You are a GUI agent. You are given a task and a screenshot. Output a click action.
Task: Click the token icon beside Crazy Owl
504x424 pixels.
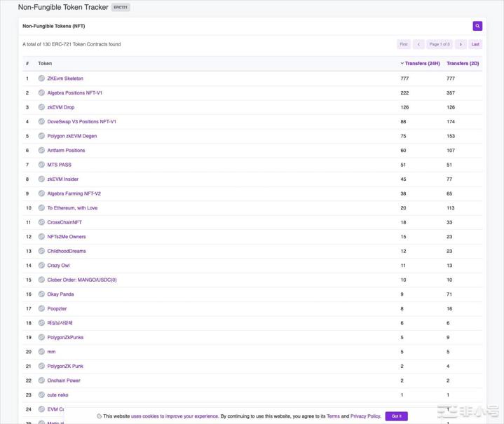pyautogui.click(x=41, y=266)
